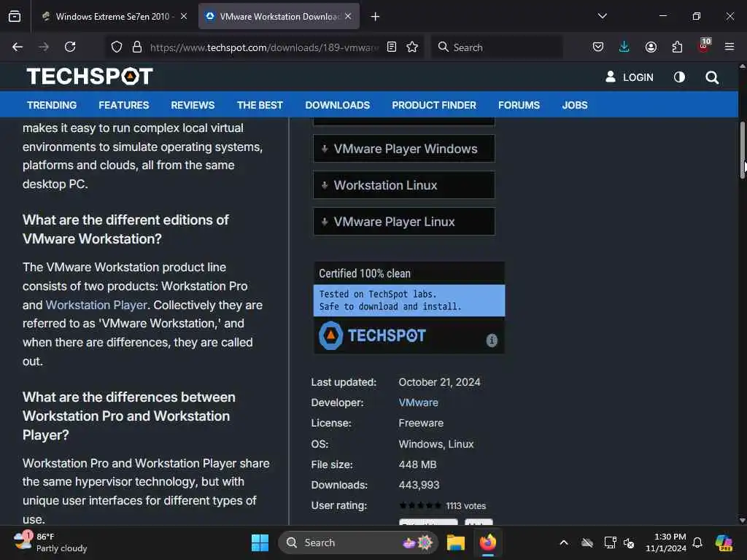This screenshot has width=747, height=560.
Task: Open weather widget 86°F Partly cloudy
Action: [x=50, y=542]
